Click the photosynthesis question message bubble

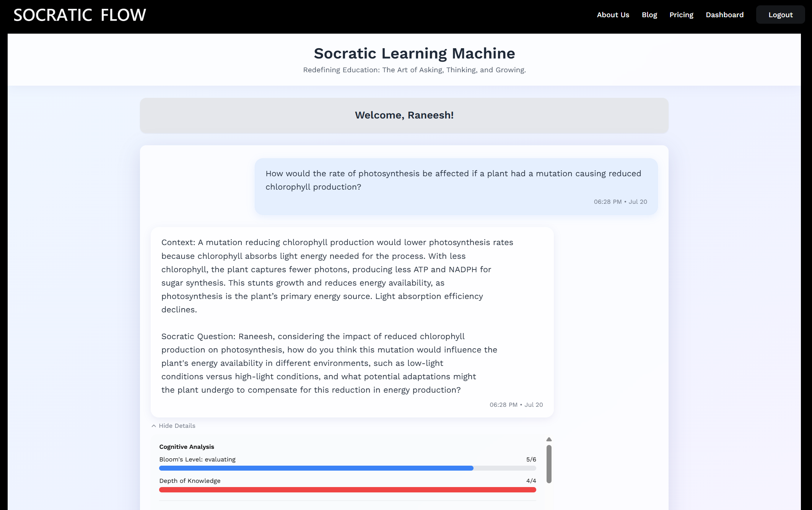456,187
